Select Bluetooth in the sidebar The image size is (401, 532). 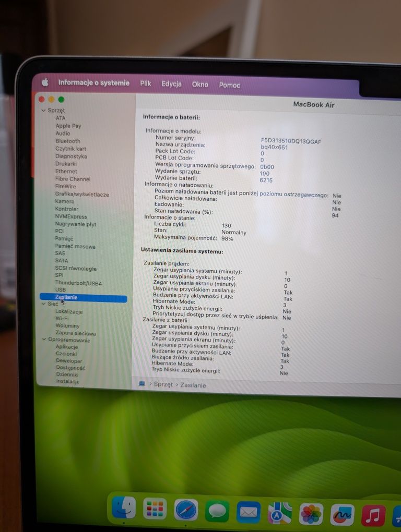tap(68, 141)
